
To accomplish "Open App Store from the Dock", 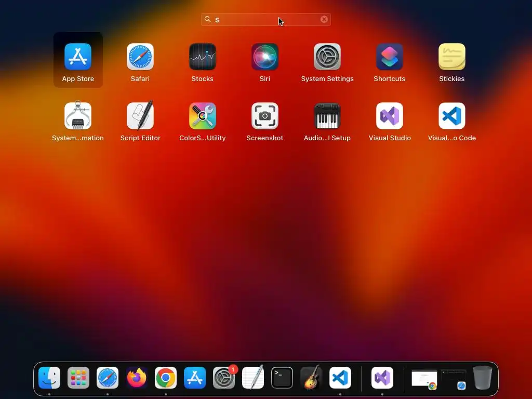I will click(195, 378).
